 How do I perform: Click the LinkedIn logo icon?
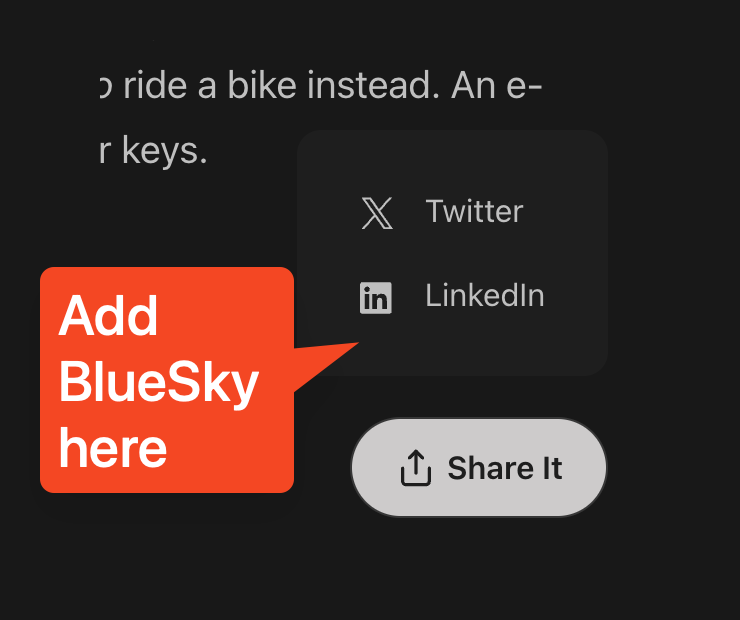(x=376, y=297)
